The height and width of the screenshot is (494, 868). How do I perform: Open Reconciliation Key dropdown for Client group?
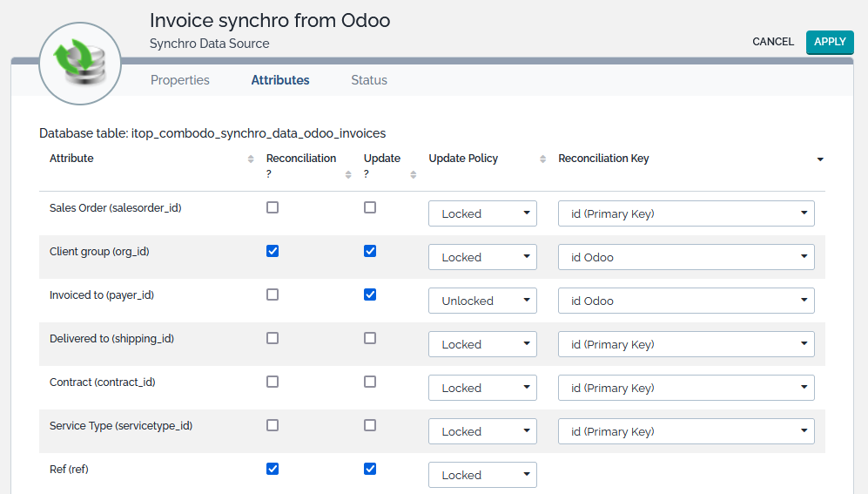point(686,257)
